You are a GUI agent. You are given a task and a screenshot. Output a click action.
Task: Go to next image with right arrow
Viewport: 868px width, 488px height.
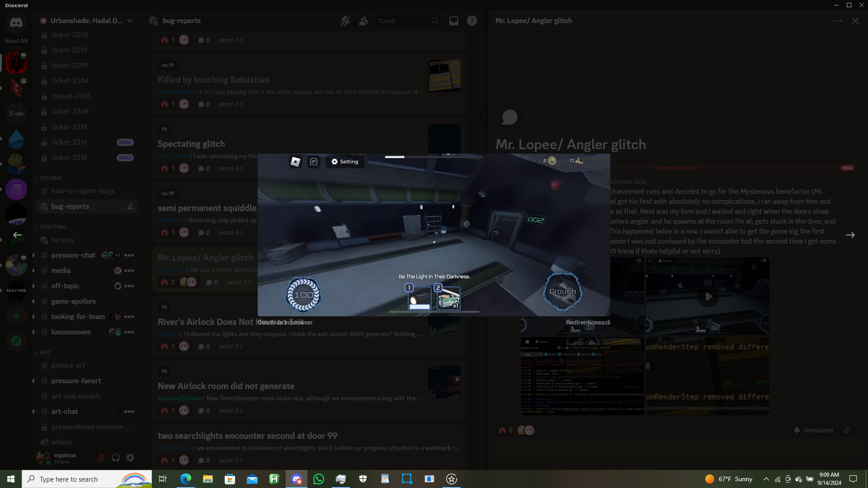click(850, 235)
